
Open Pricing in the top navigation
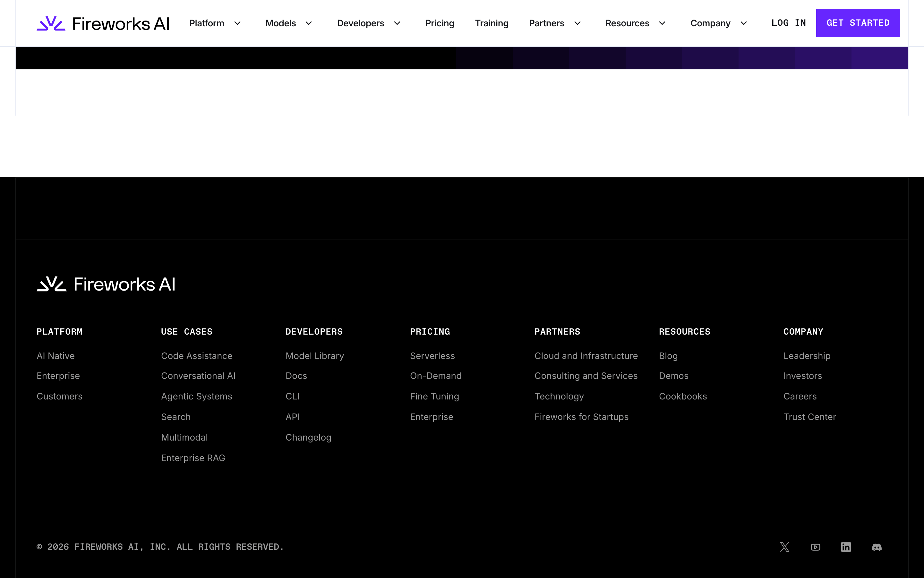440,23
